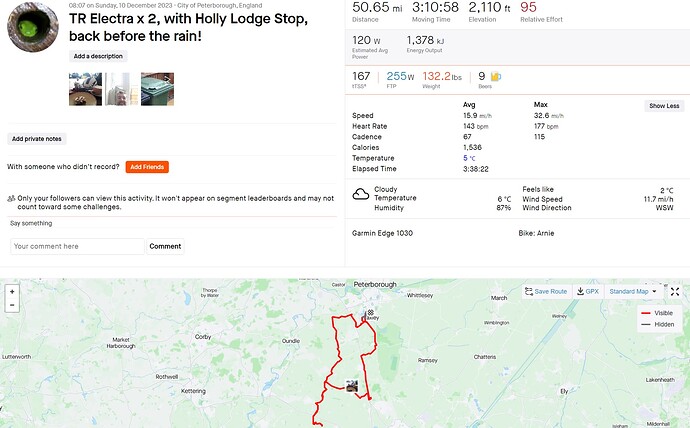Image resolution: width=690 pixels, height=428 pixels.
Task: Click the orange Add Friends button
Action: [147, 167]
